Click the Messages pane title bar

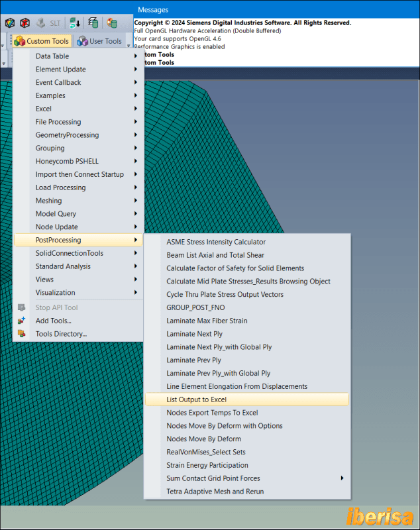pyautogui.click(x=277, y=10)
